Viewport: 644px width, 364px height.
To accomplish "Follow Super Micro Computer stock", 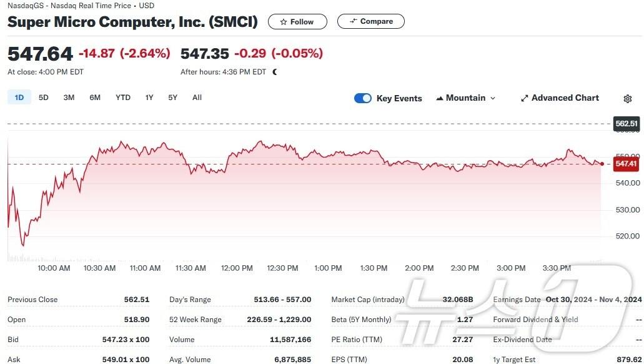I will (297, 22).
